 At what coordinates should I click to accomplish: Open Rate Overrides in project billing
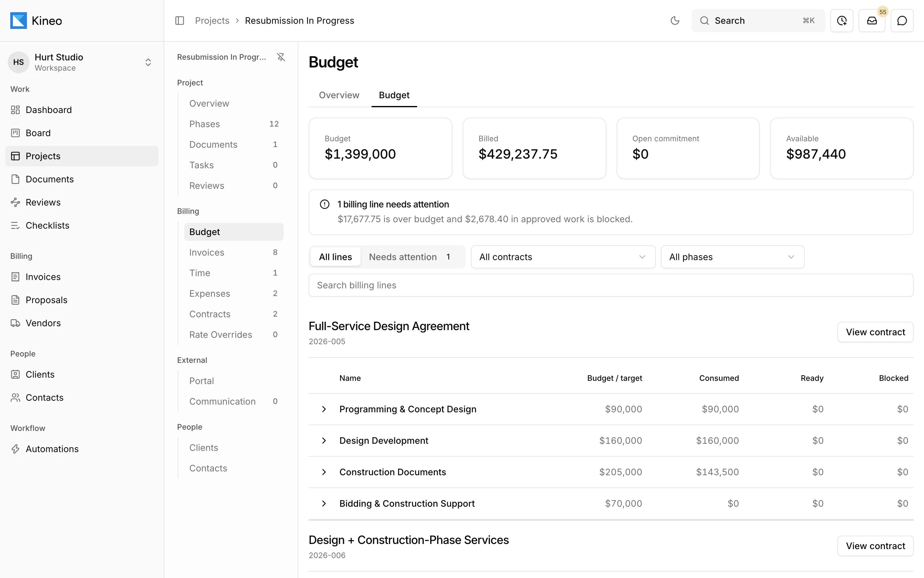pos(234,335)
